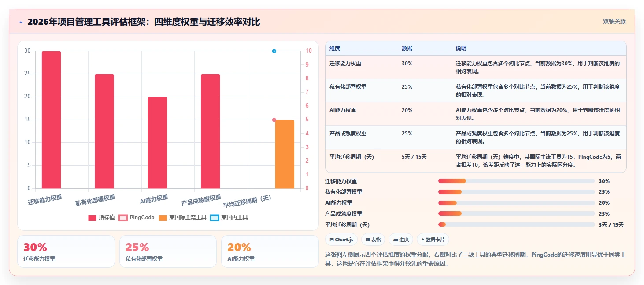Click the 双轴关联 label in header

614,21
